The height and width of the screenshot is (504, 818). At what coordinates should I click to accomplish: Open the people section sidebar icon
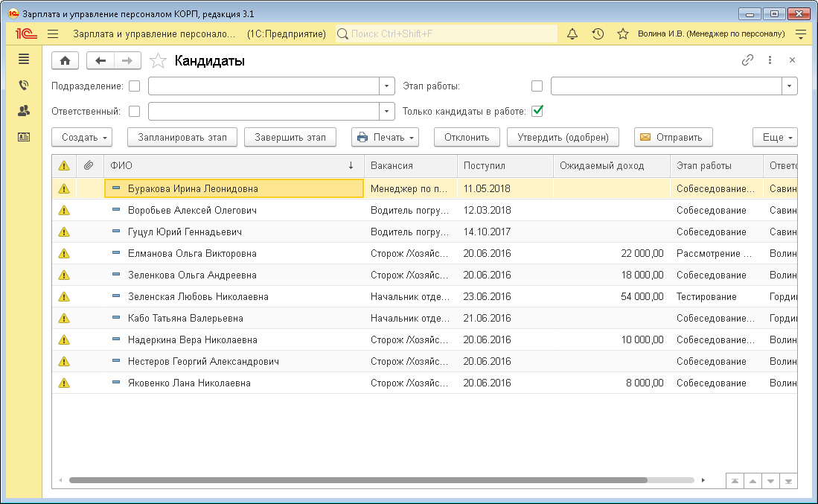tap(24, 111)
